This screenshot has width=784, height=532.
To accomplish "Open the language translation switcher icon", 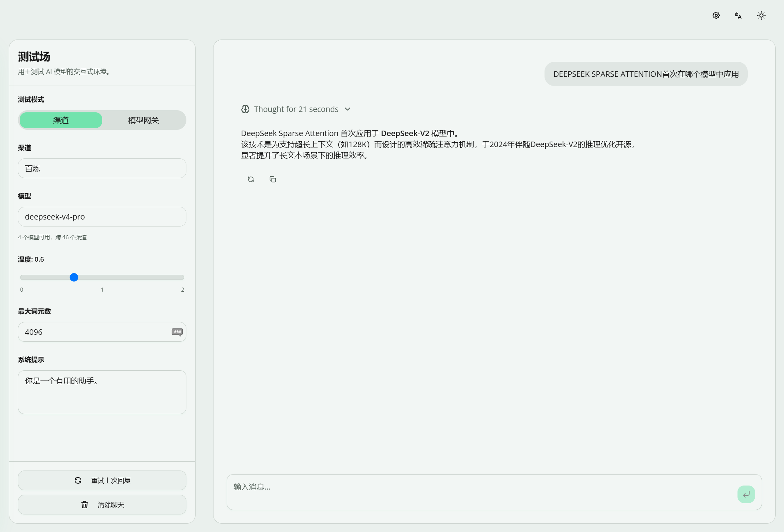I will pos(738,15).
